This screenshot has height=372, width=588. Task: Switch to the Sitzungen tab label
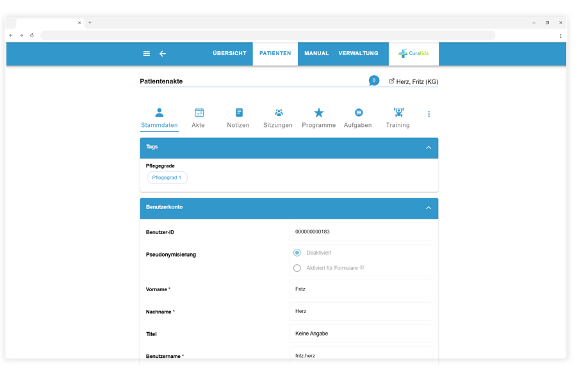[278, 125]
